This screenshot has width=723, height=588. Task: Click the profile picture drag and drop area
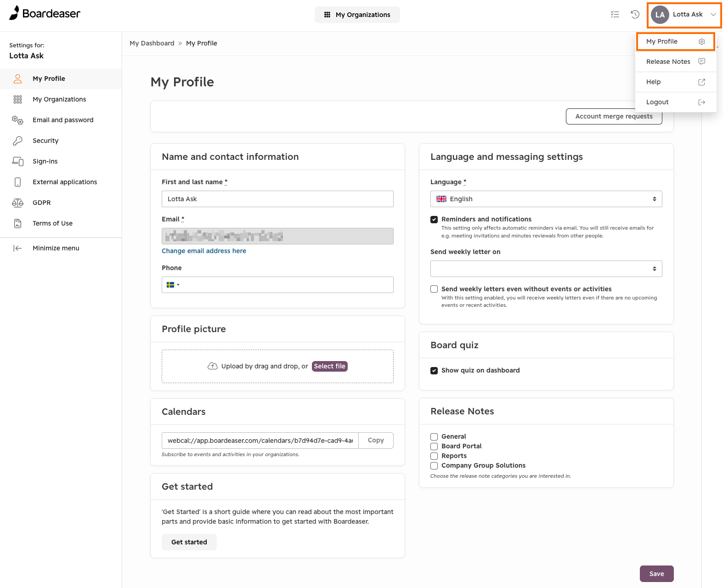277,366
